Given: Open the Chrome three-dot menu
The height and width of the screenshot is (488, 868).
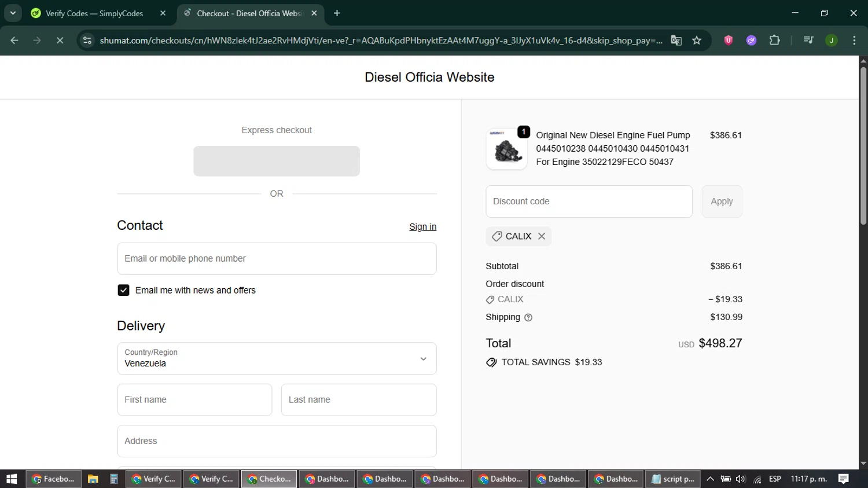Looking at the screenshot, I should point(854,40).
